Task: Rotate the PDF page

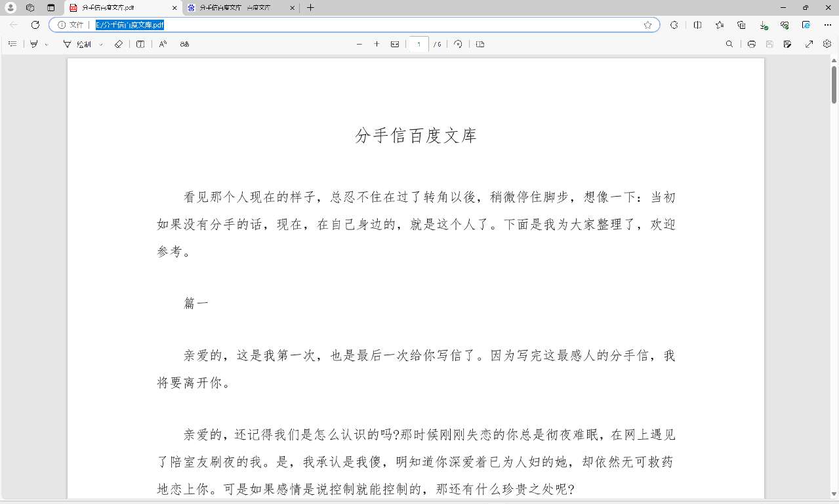Action: coord(458,44)
